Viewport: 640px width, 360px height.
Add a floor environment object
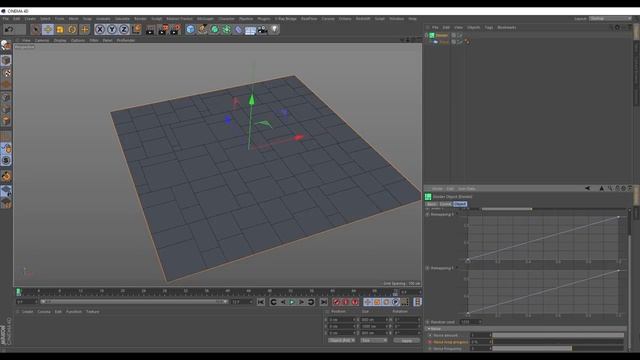pyautogui.click(x=250, y=29)
